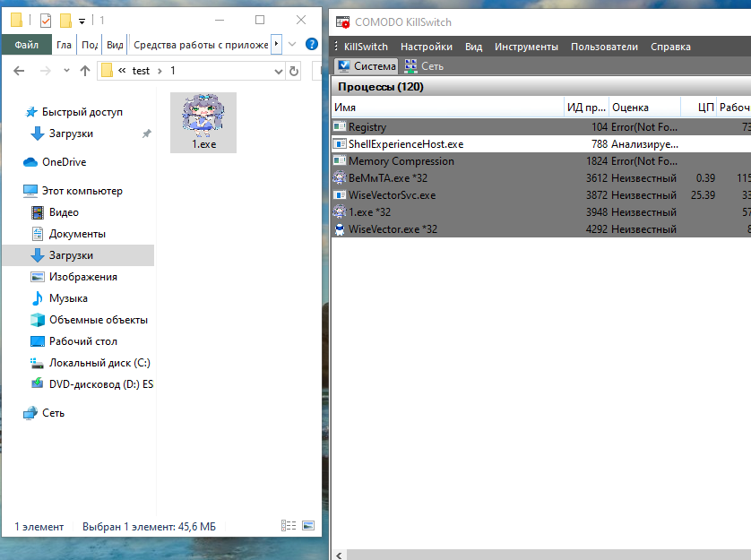Open Сеть in navigation pane
This screenshot has height=560, width=751.
[53, 413]
